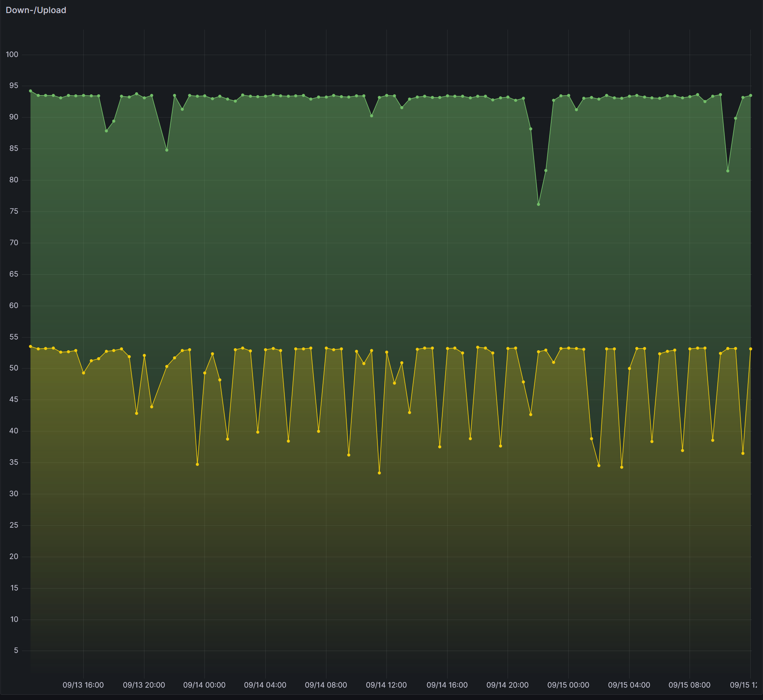Select the 60 label on the vertical axis
Image resolution: width=763 pixels, height=700 pixels.
coord(14,306)
